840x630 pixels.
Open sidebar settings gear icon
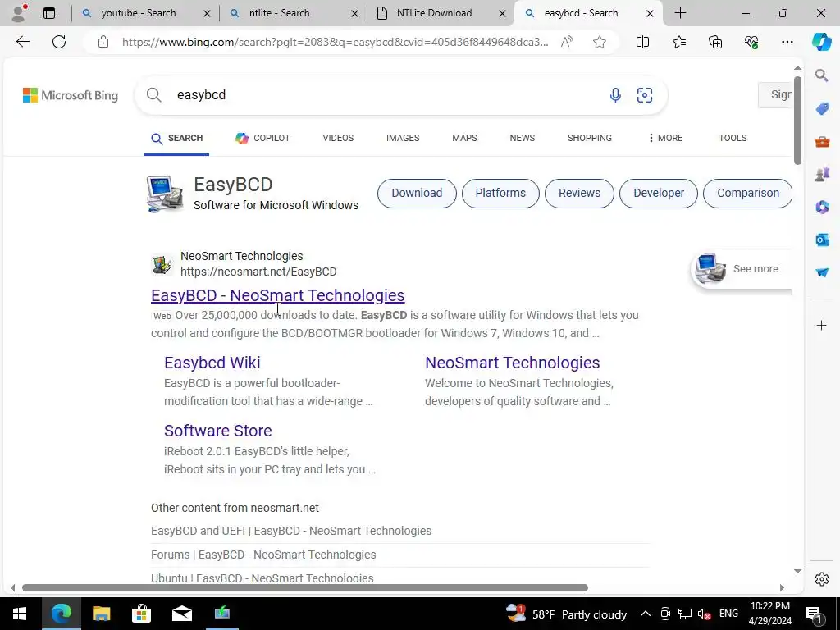point(821,579)
